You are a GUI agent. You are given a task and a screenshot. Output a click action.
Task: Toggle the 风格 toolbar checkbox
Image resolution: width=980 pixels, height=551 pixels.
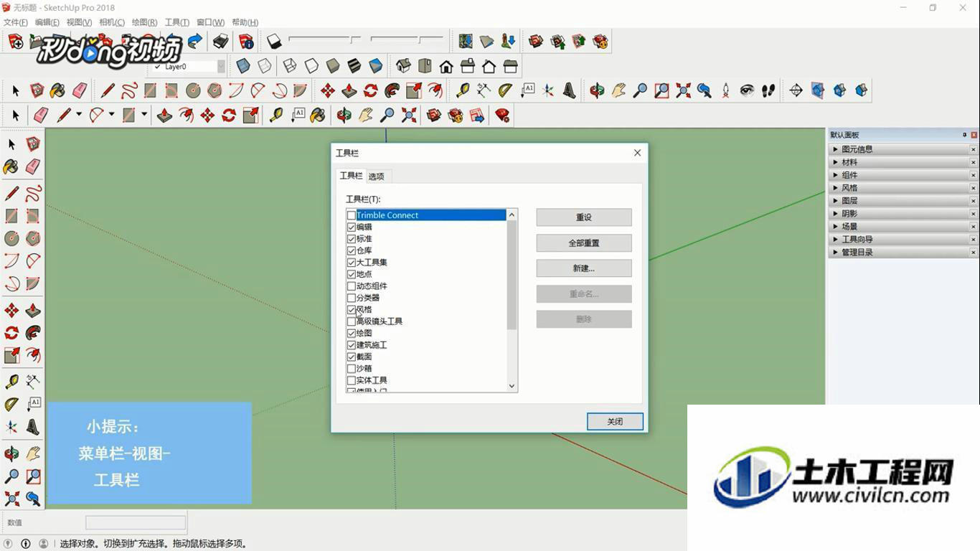coord(352,310)
